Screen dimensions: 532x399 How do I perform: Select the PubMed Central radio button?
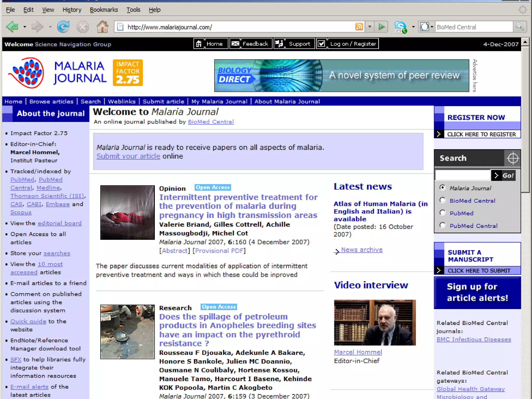point(443,225)
